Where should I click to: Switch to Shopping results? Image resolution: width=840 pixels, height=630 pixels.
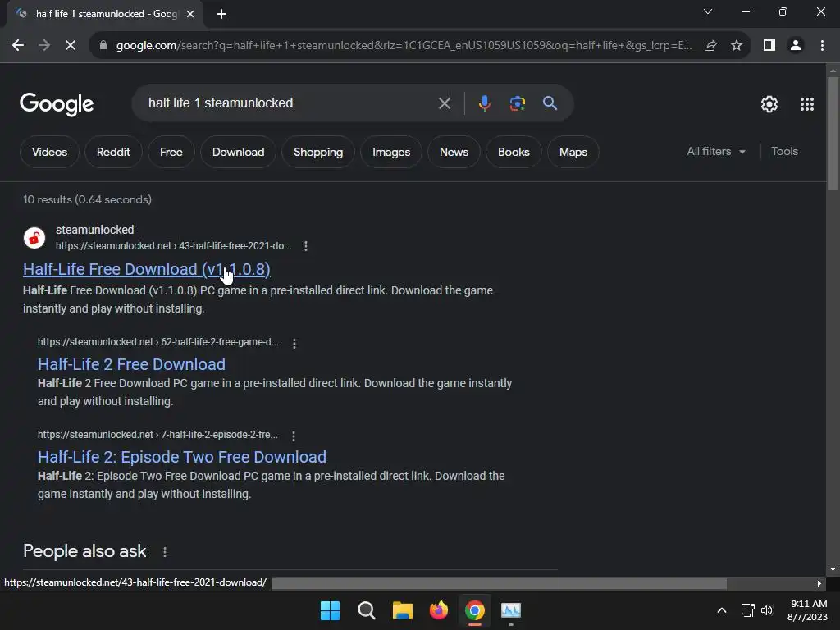point(318,152)
